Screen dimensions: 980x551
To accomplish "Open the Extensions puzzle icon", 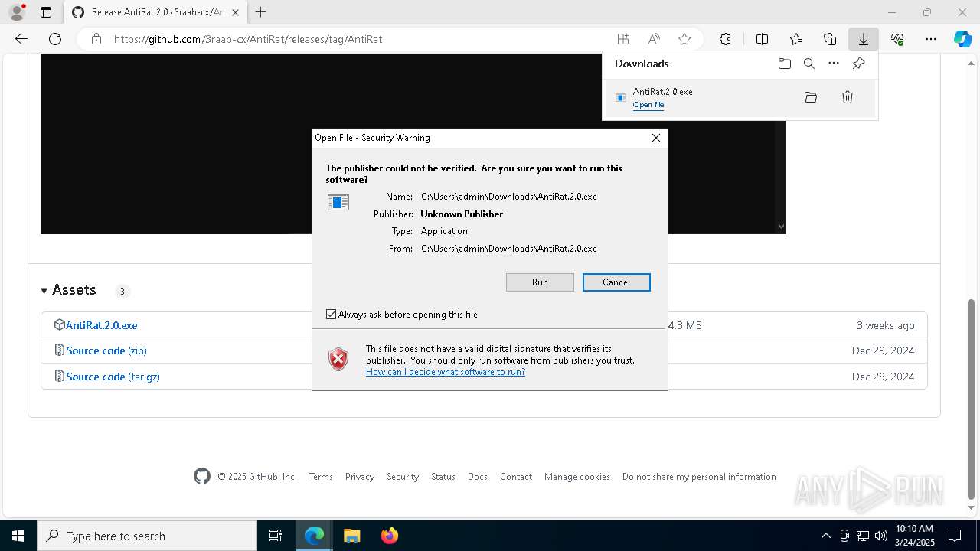I will coord(726,39).
